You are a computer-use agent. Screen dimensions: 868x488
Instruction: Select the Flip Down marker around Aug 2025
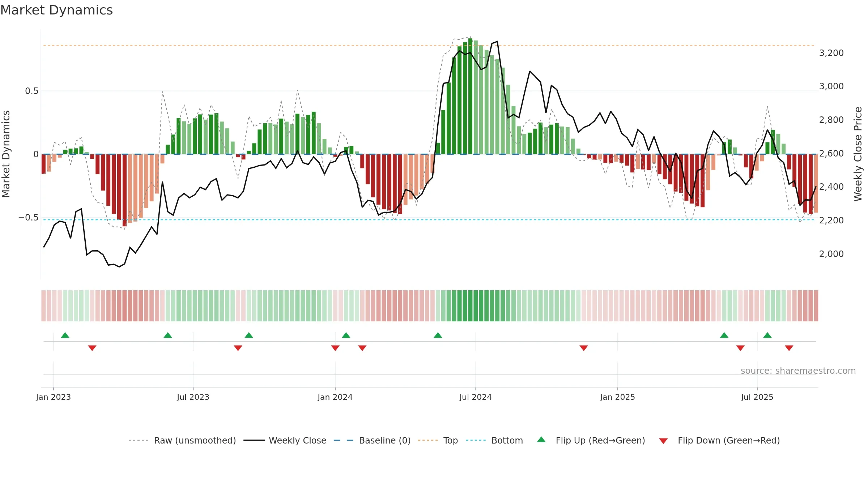[x=789, y=348]
